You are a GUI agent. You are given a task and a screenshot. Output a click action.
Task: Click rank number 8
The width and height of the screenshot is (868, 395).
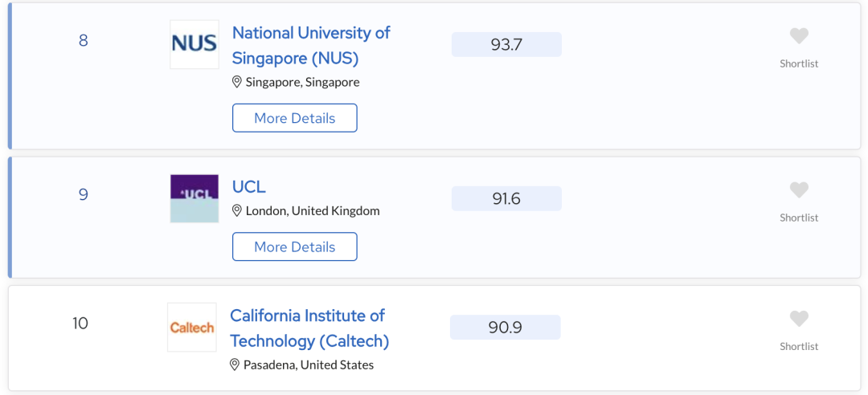coord(84,41)
